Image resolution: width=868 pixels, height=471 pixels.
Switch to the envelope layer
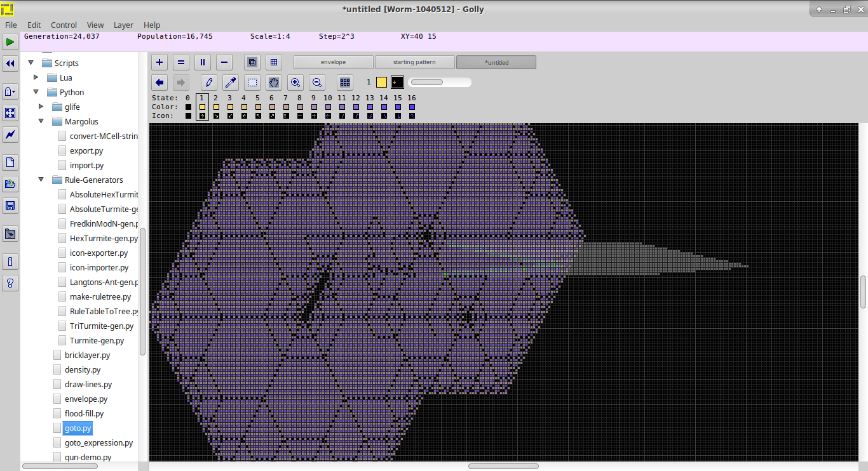333,62
